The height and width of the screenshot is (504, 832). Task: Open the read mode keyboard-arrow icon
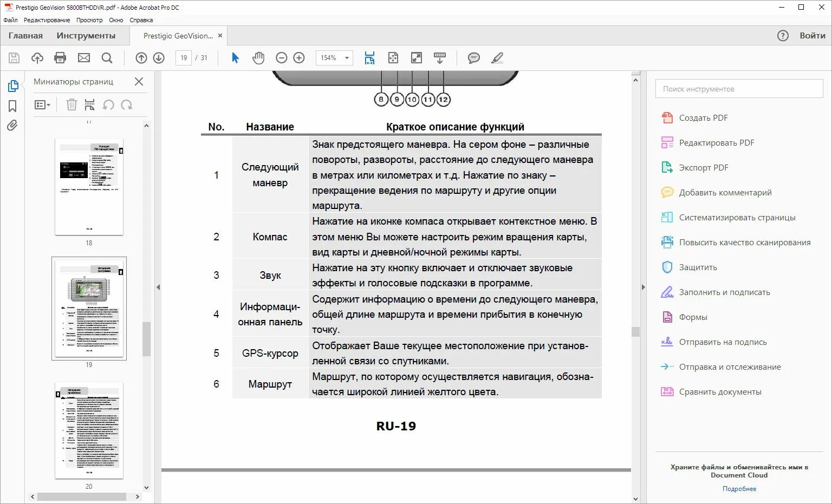pyautogui.click(x=440, y=58)
